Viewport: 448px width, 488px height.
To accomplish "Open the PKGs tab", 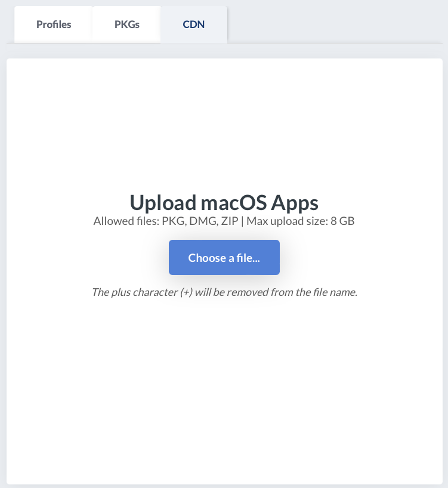I will (127, 24).
